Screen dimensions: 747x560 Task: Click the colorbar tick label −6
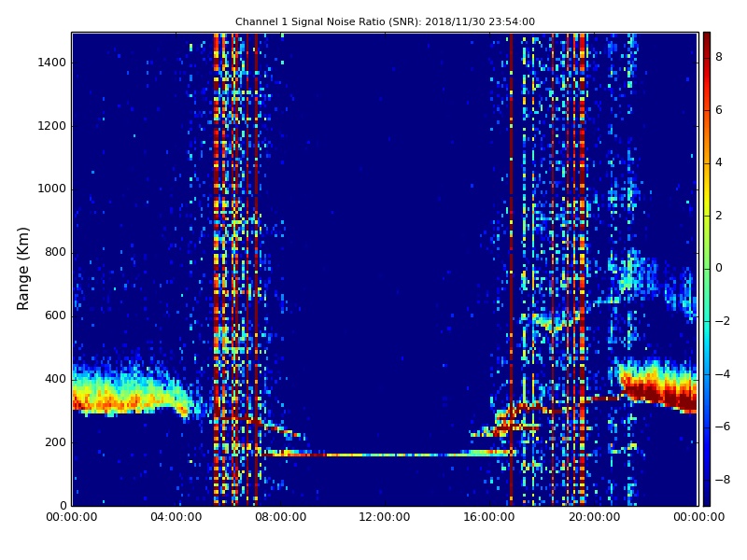[723, 427]
